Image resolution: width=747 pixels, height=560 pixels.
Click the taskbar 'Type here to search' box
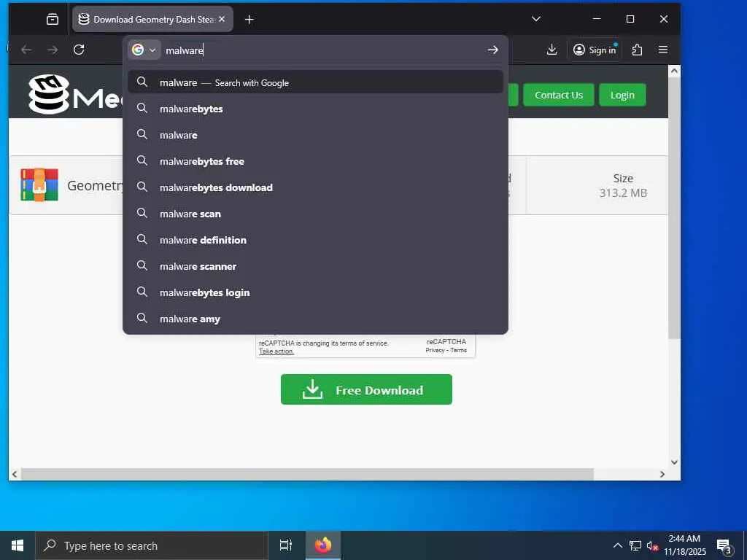click(x=152, y=545)
